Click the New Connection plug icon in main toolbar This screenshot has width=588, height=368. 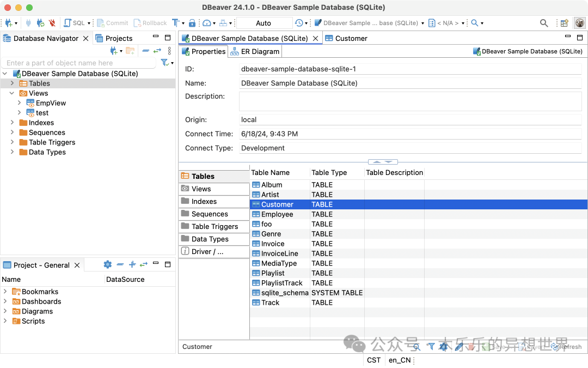(9, 23)
